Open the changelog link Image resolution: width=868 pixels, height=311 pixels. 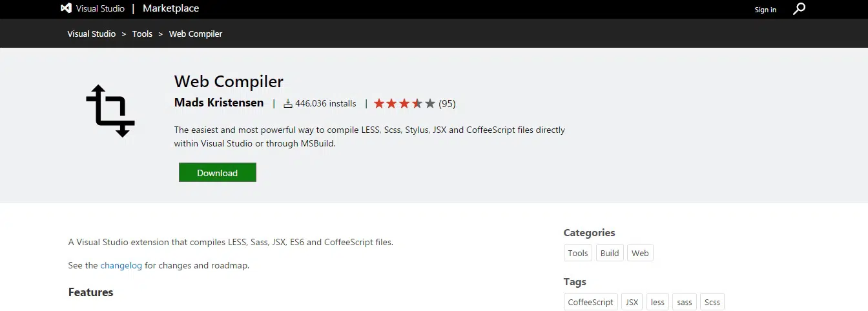[121, 265]
